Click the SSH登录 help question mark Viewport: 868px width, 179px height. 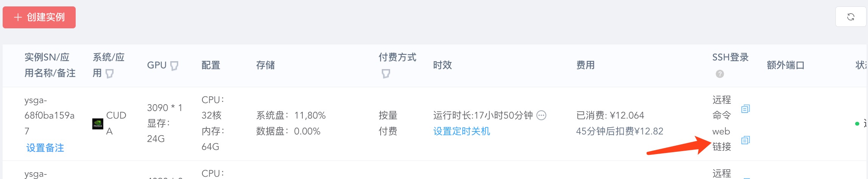pyautogui.click(x=720, y=74)
